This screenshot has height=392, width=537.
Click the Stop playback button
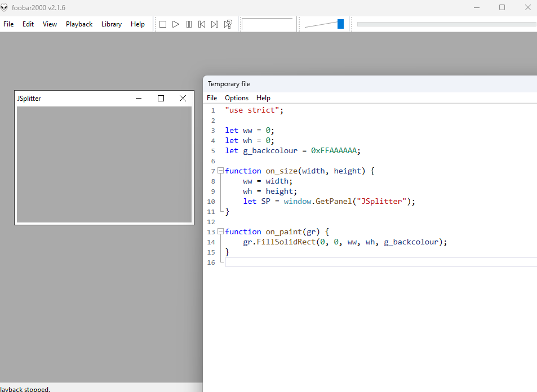(x=163, y=24)
